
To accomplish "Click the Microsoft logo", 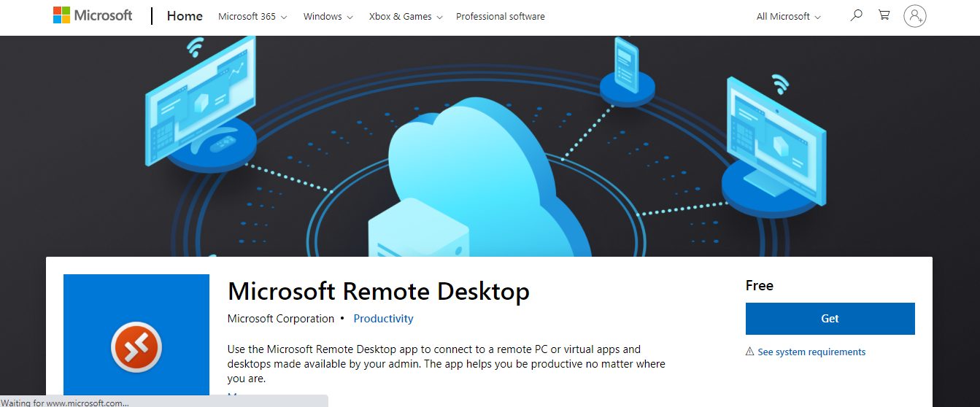I will [x=93, y=15].
